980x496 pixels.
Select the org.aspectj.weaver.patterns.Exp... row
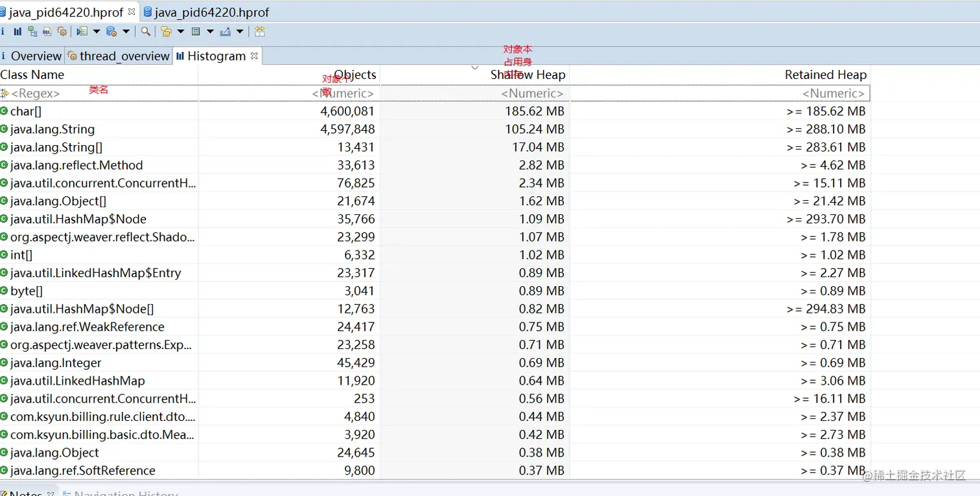pyautogui.click(x=435, y=344)
